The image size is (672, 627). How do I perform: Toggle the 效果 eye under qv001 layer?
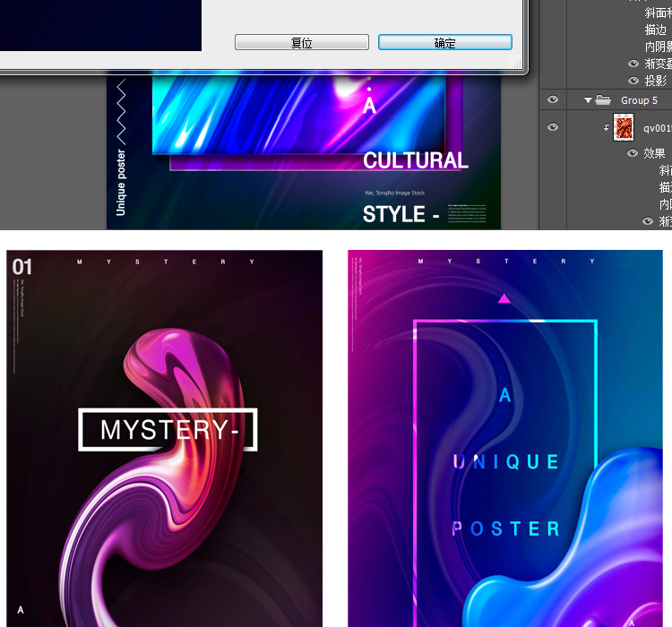pos(633,153)
